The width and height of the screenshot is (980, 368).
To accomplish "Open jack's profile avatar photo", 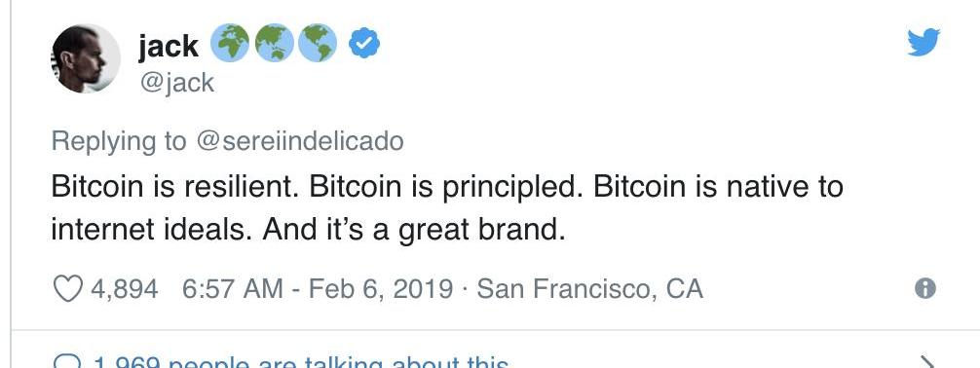I will click(x=86, y=58).
